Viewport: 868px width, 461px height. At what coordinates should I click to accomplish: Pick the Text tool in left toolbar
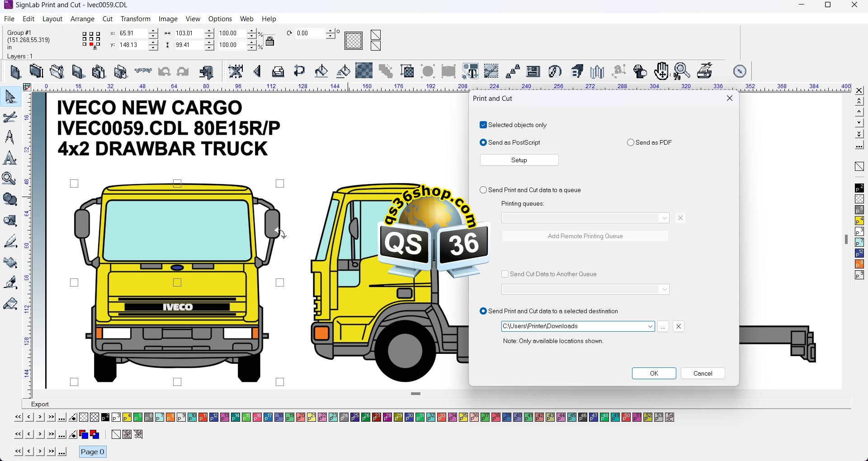(9, 137)
